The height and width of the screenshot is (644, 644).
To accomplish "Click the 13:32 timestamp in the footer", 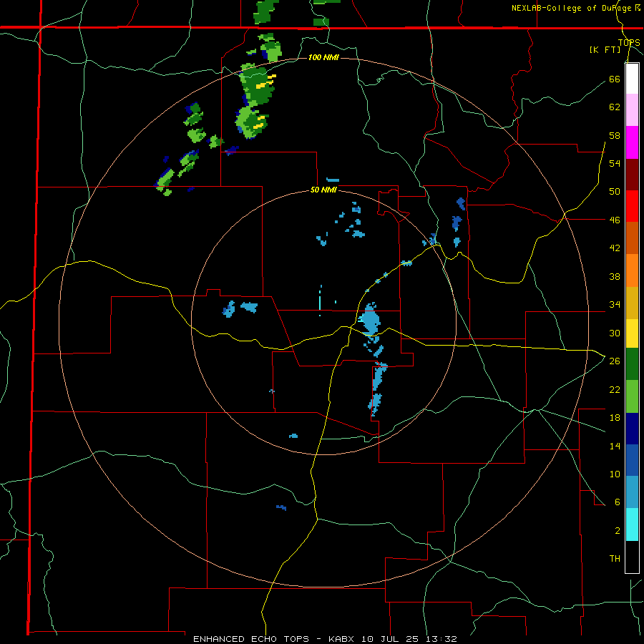I will click(x=441, y=639).
